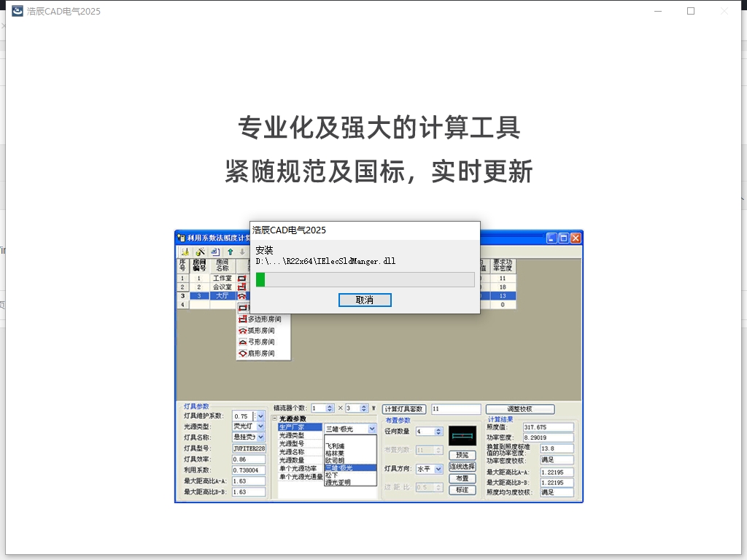Click the wand tool icon in illuminance dialog toolbar

point(200,252)
